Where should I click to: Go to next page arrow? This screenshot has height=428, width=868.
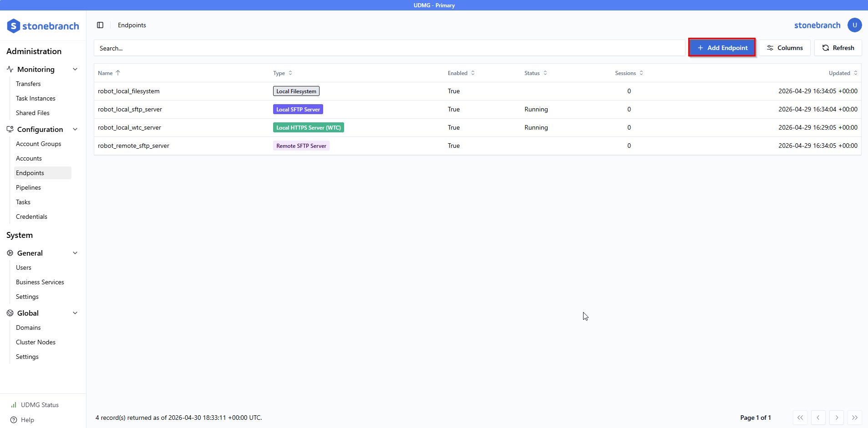[837, 418]
